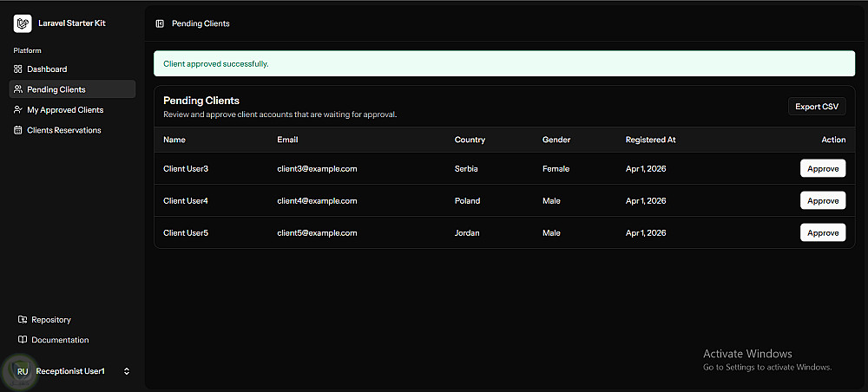Click the Dashboard grid icon
Image resolution: width=868 pixels, height=392 pixels.
tap(17, 69)
